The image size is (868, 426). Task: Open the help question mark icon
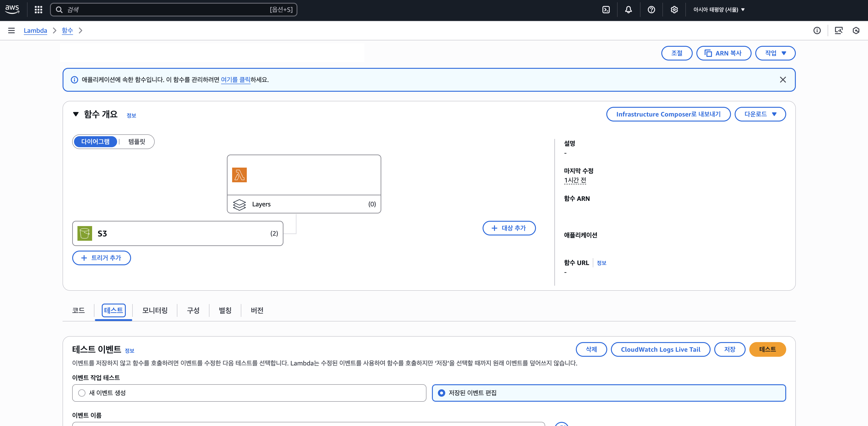pyautogui.click(x=651, y=10)
